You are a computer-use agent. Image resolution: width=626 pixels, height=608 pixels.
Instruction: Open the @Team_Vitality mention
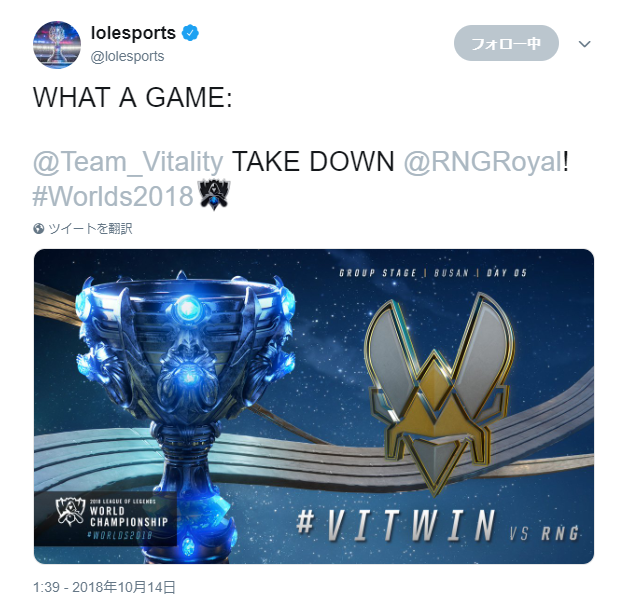128,162
